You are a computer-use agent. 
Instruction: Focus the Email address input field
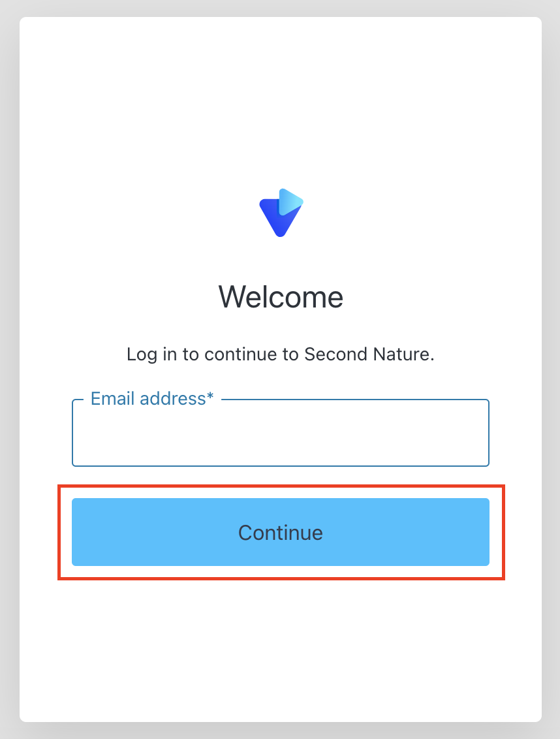coord(281,433)
